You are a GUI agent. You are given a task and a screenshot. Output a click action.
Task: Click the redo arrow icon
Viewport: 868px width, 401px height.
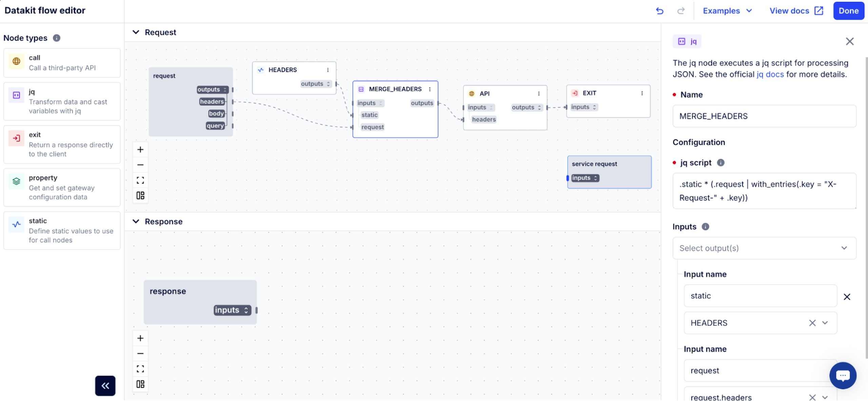click(681, 11)
